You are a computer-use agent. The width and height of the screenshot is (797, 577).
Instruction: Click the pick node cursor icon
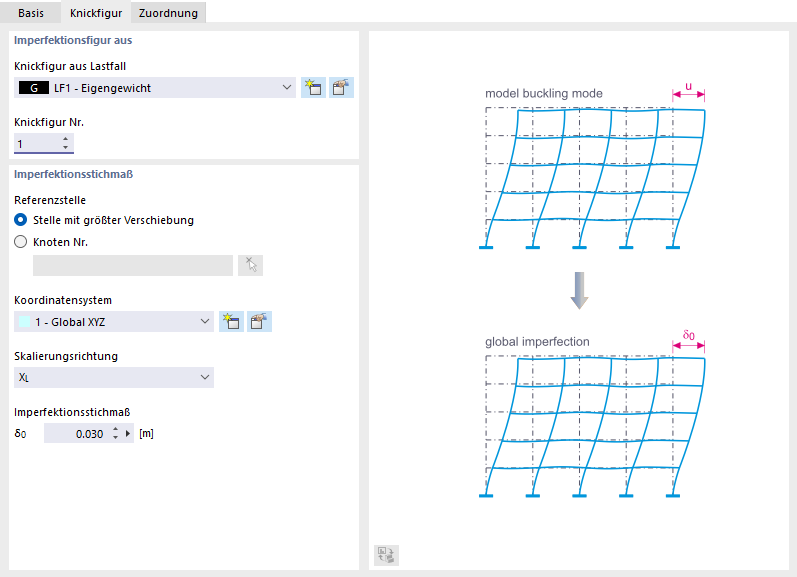[251, 265]
